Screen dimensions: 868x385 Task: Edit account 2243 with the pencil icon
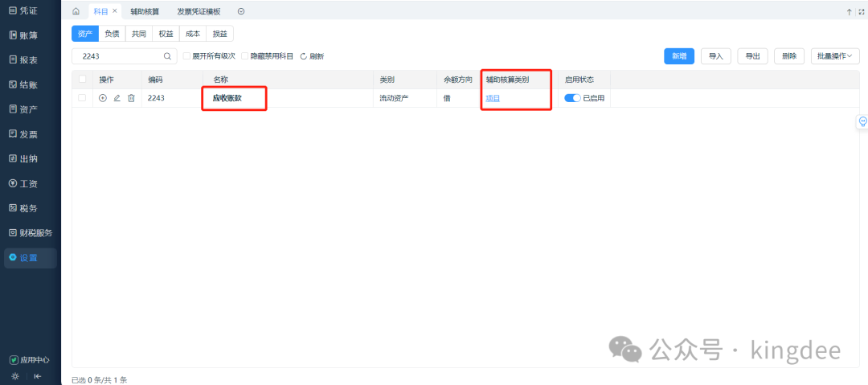tap(117, 98)
